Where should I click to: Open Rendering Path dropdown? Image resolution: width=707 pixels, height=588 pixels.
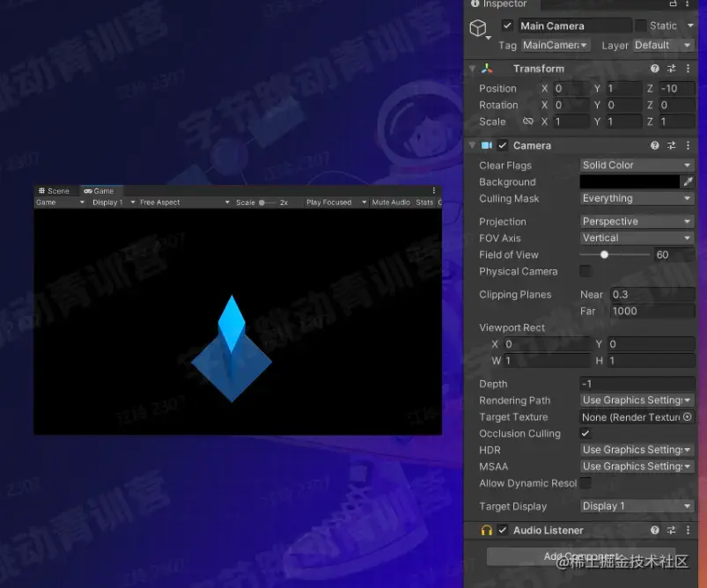637,401
